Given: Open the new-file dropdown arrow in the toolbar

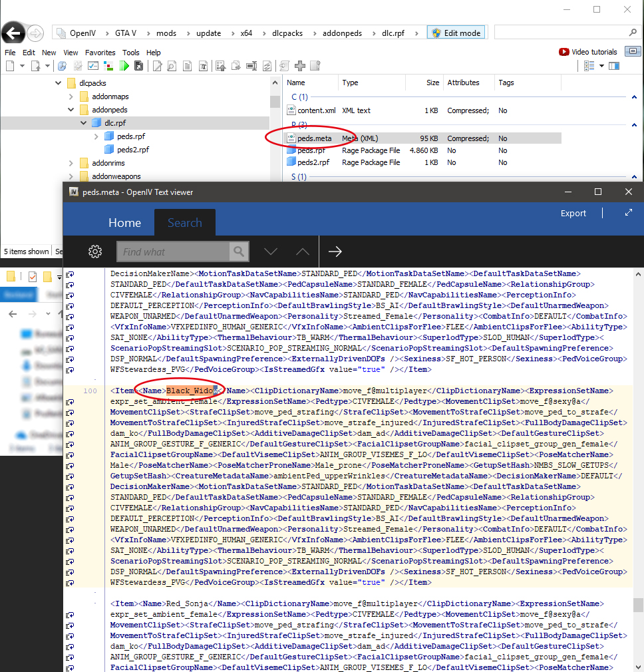Looking at the screenshot, I should coord(22,66).
